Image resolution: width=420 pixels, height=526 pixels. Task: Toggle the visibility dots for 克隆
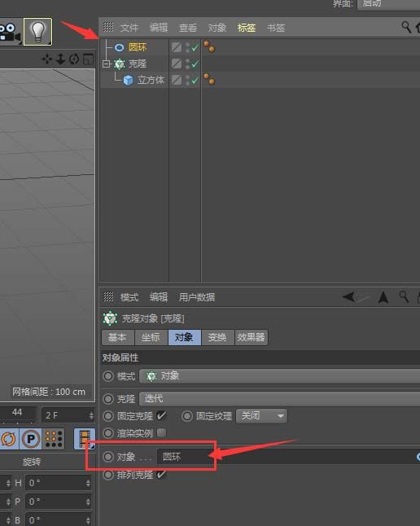tap(187, 64)
